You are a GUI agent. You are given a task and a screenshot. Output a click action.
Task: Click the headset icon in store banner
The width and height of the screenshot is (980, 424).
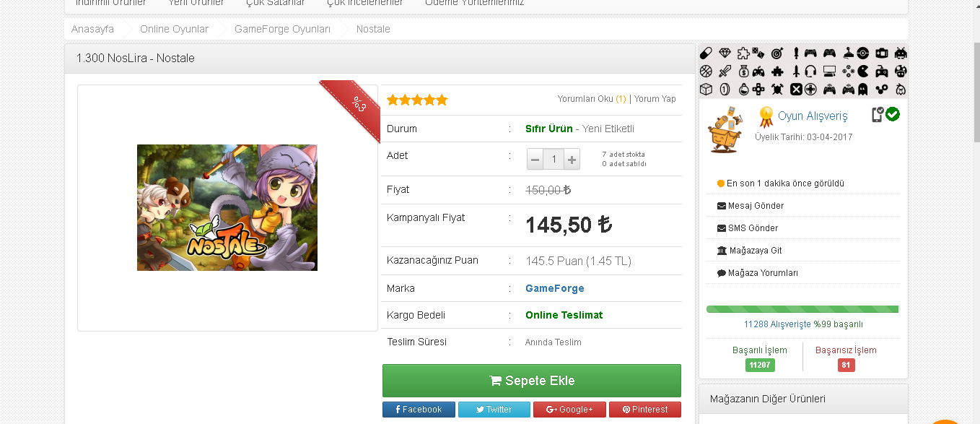click(x=810, y=71)
